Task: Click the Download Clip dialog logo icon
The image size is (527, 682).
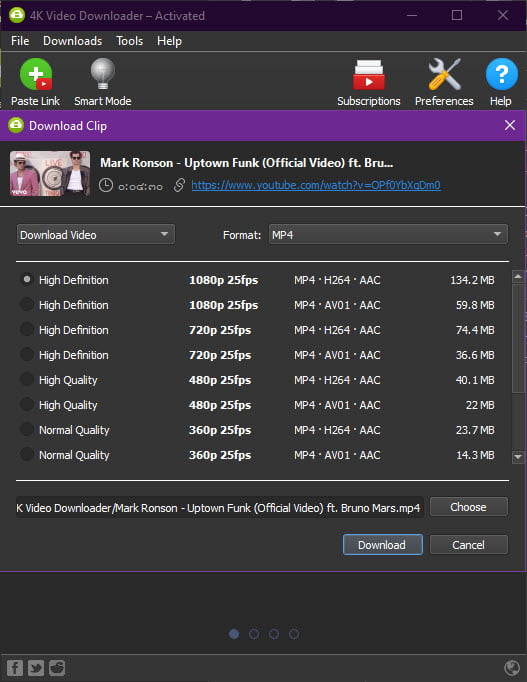Action: (16, 125)
